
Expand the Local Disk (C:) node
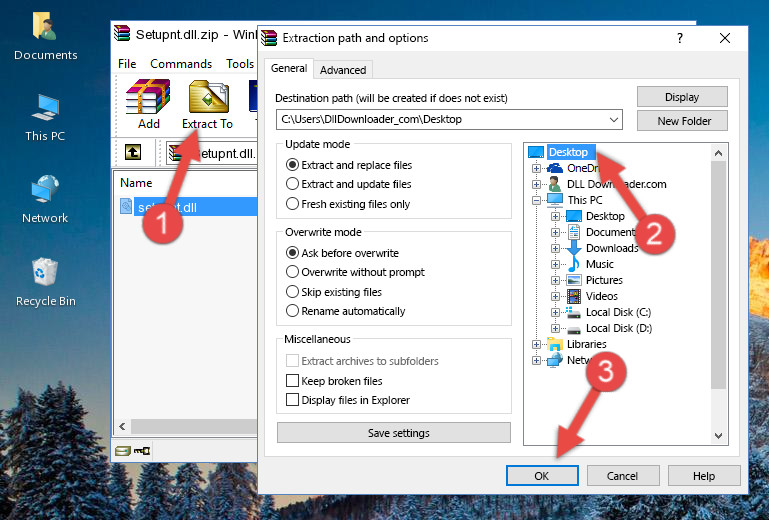coord(555,312)
